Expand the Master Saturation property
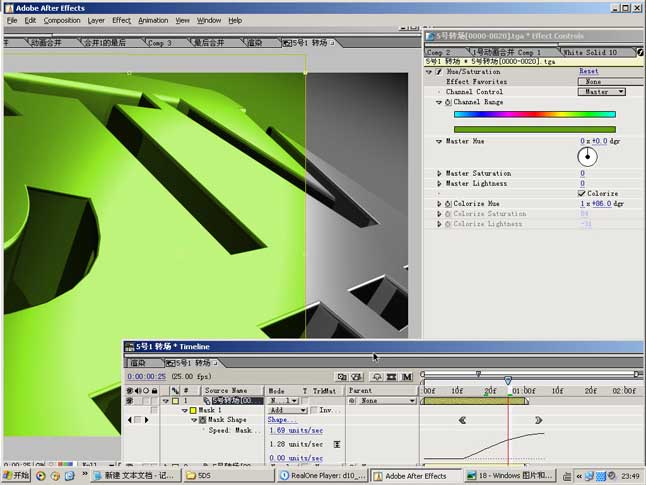Viewport: 646px width, 485px height. (x=439, y=173)
